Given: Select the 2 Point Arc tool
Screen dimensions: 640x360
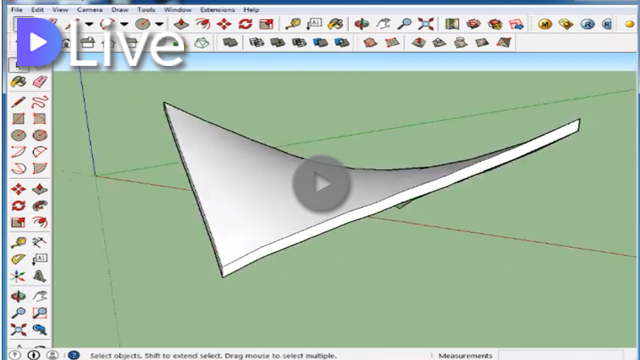Looking at the screenshot, I should point(40,152).
